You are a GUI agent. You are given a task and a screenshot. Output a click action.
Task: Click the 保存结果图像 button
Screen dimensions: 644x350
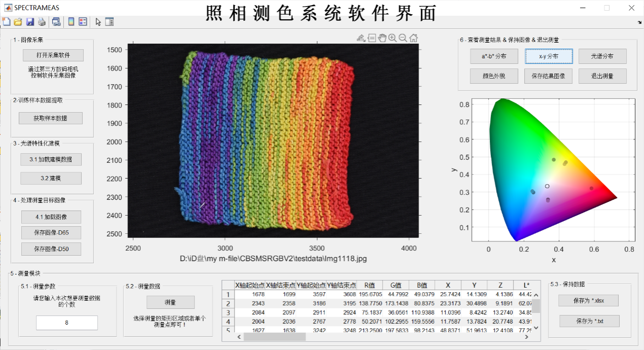pos(549,76)
